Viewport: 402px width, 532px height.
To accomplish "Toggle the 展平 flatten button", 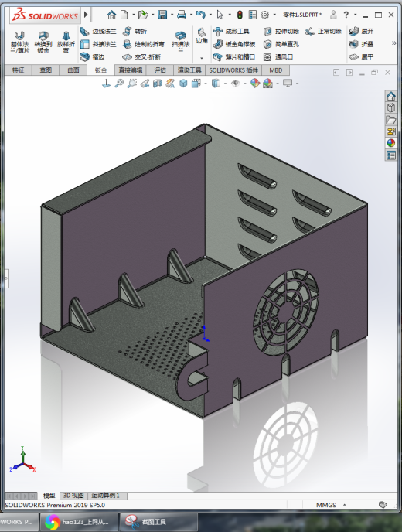I will pyautogui.click(x=361, y=57).
